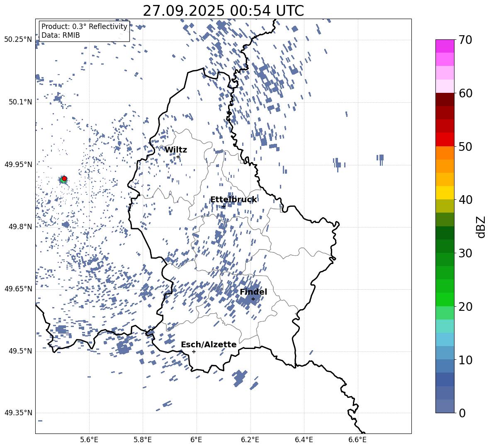The image size is (491, 448).
Task: Pick the yellow swatch just above 40 dBZ
Action: [x=445, y=193]
